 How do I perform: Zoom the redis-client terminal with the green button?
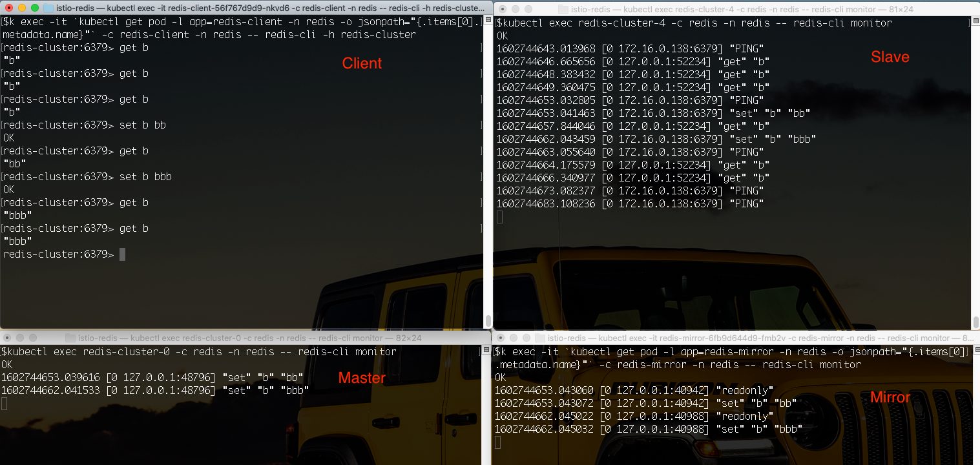pyautogui.click(x=34, y=8)
